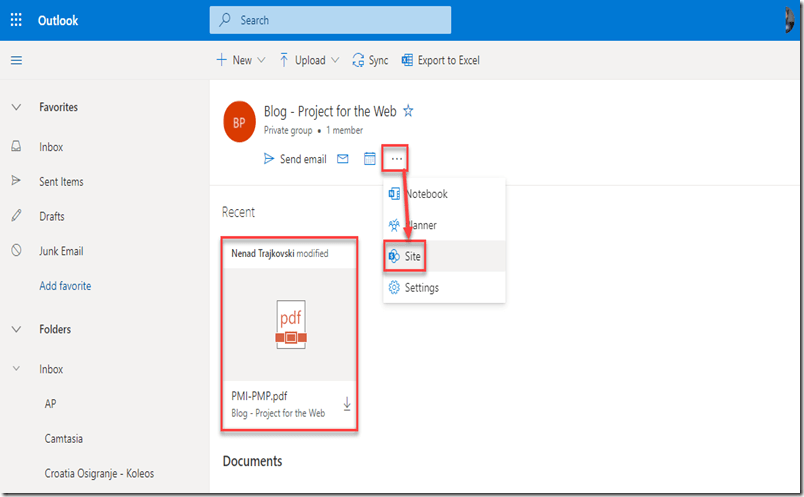Click the Add favorite link
Viewport: 804px width, 497px height.
[65, 286]
